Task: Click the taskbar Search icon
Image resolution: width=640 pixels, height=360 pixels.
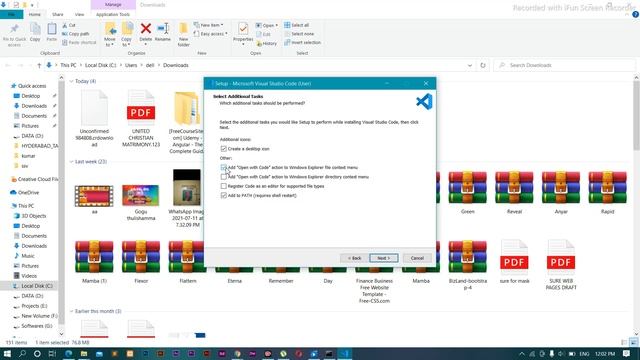Action: (22, 353)
